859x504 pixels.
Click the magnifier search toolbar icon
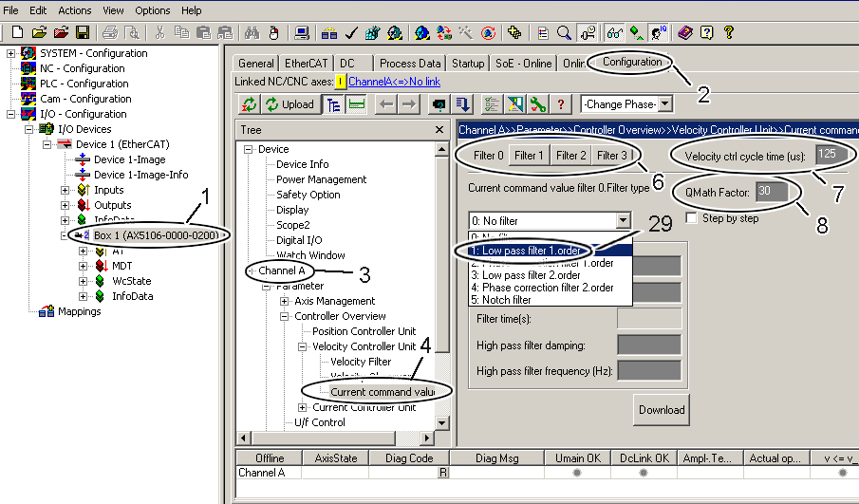point(564,33)
